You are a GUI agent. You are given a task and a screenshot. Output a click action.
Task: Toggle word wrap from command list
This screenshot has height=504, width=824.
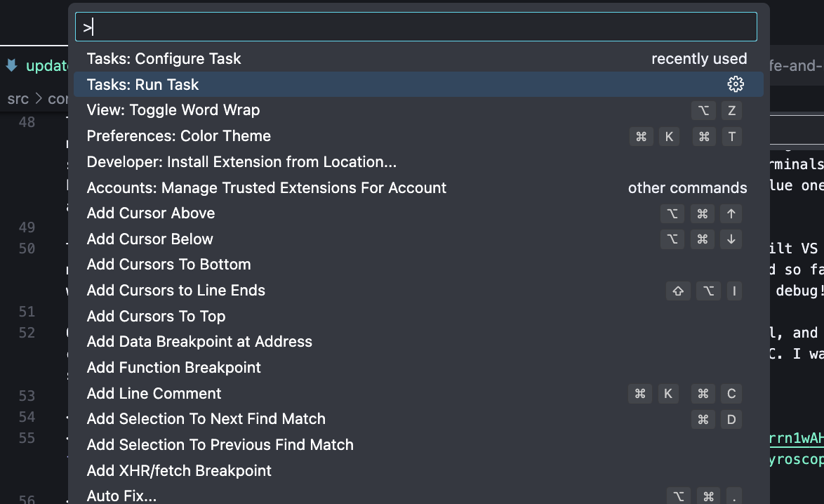(173, 110)
